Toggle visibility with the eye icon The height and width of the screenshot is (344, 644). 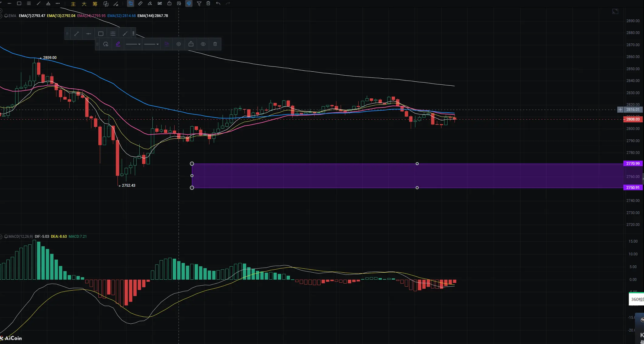pos(203,44)
